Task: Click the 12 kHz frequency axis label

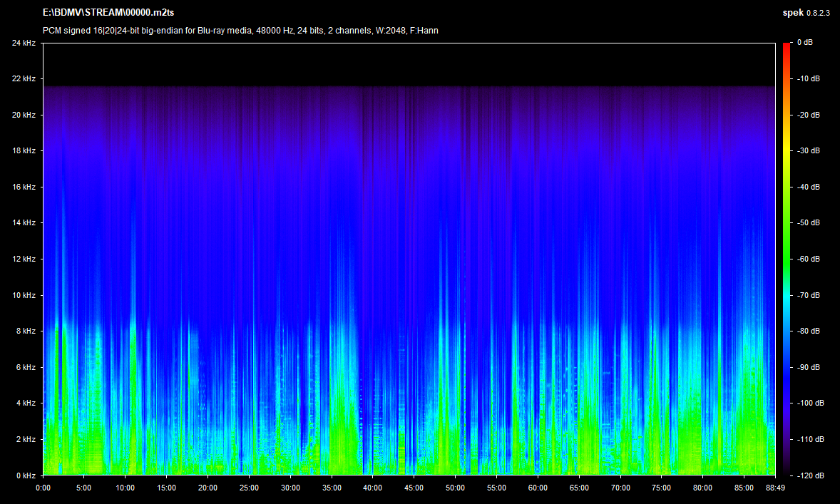Action: (x=24, y=259)
